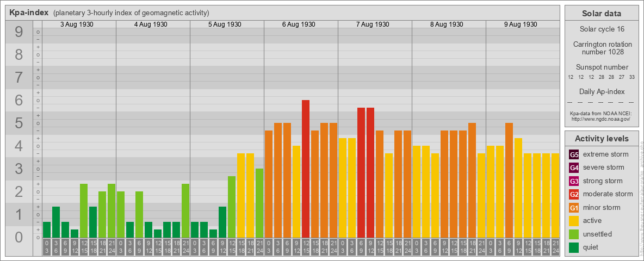644x261 pixels.
Task: Click the sunspot number value 27
Action: pyautogui.click(x=622, y=77)
